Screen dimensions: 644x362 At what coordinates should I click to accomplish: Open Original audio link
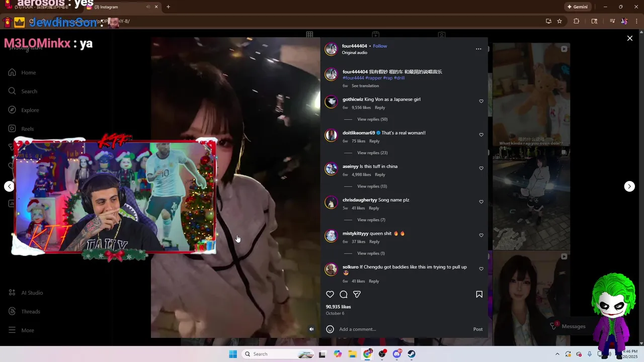pyautogui.click(x=354, y=53)
